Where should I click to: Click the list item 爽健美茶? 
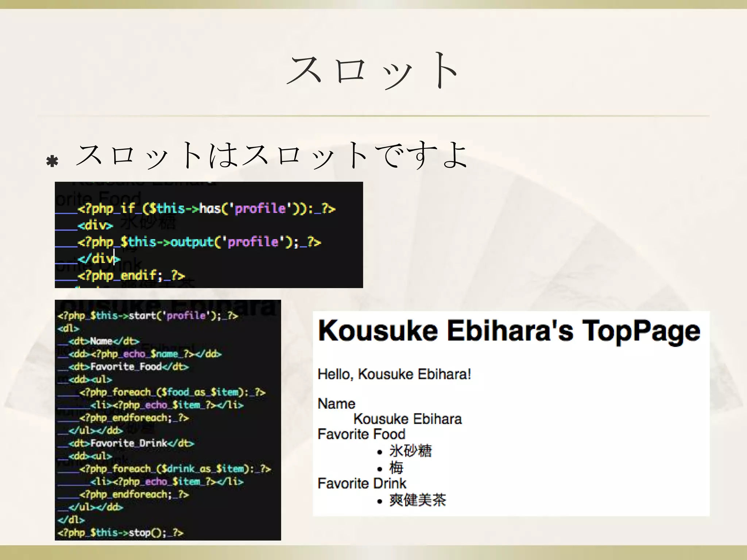coord(418,500)
